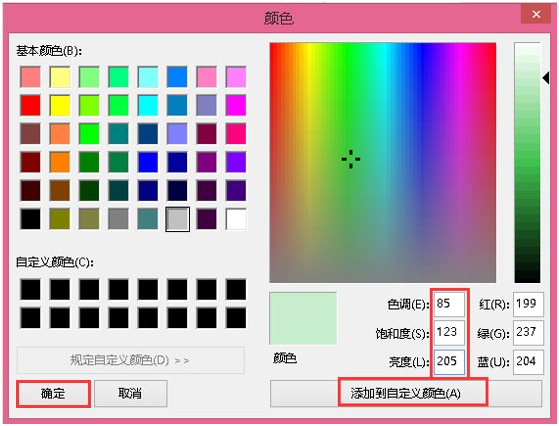Click the 确定 button
This screenshot has width=559, height=426.
[x=53, y=394]
